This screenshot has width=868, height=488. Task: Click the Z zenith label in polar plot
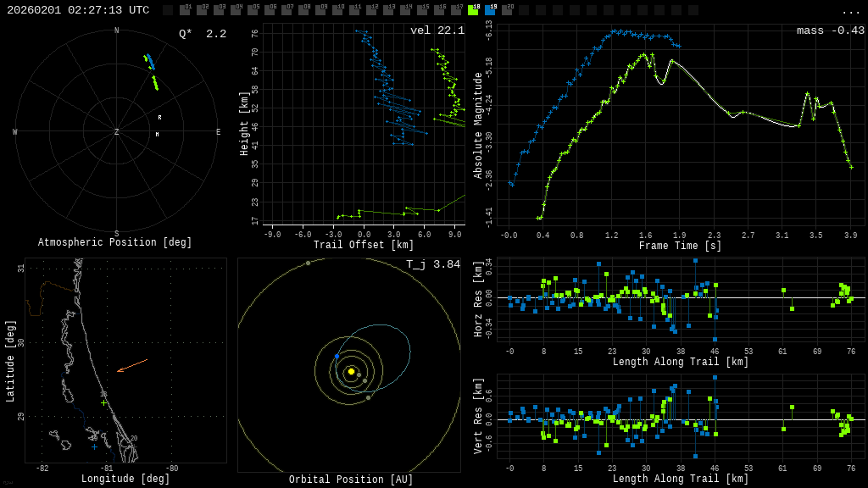[116, 131]
